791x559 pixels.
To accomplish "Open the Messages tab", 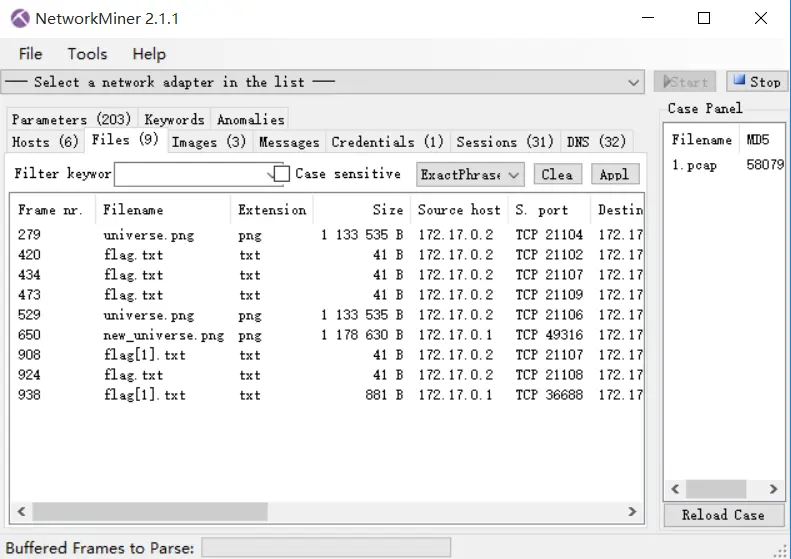I will click(x=289, y=142).
